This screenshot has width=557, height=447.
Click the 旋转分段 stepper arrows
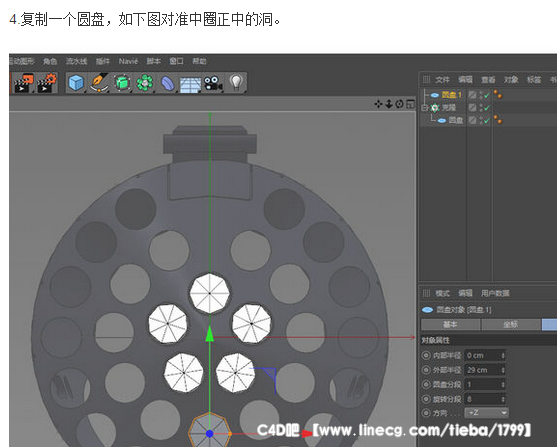pos(503,399)
